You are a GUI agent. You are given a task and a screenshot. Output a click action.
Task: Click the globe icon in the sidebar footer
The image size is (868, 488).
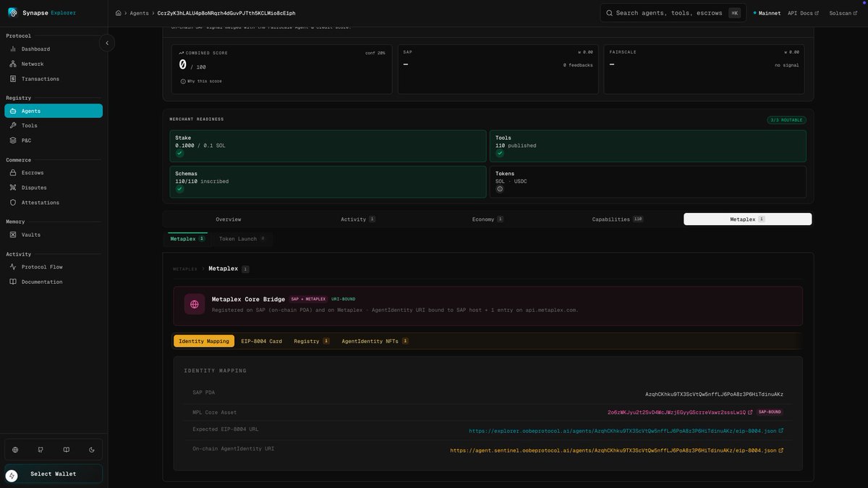[15, 450]
